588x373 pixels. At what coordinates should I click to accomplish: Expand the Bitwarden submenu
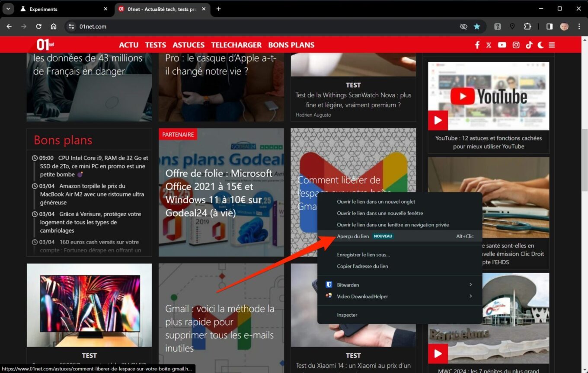tap(399, 285)
